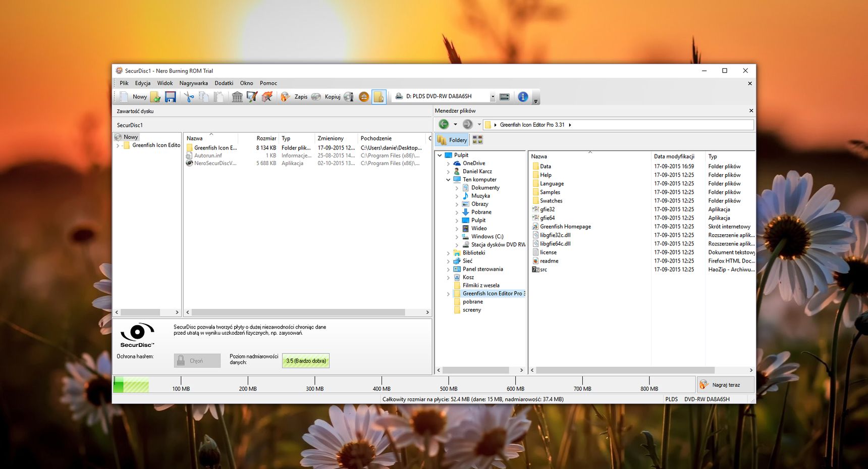This screenshot has height=469, width=868.
Task: Click the Zapis burn icon
Action: coord(286,96)
